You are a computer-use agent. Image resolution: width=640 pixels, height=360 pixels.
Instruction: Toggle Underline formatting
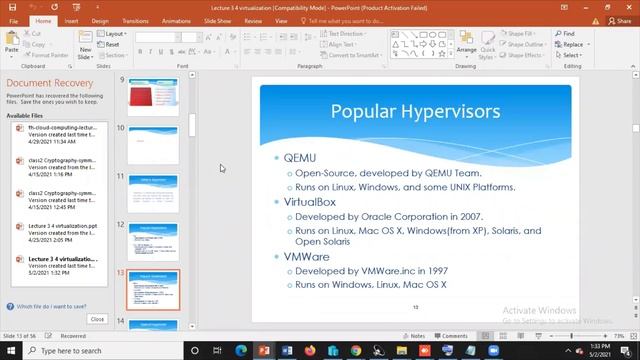pos(161,52)
